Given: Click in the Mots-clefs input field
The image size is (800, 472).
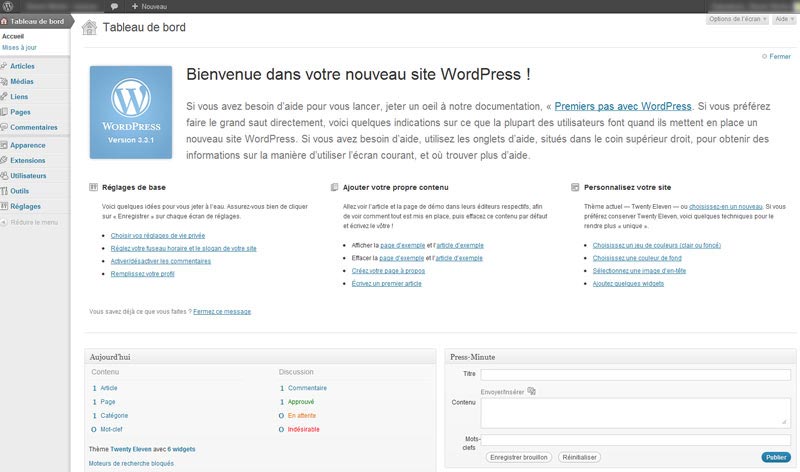Looking at the screenshot, I should (636, 440).
